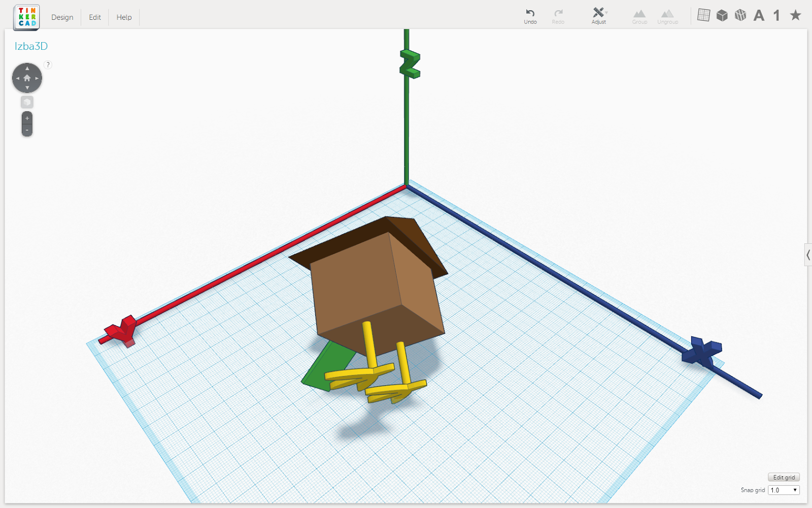Click the Izba3D project title

pos(31,46)
